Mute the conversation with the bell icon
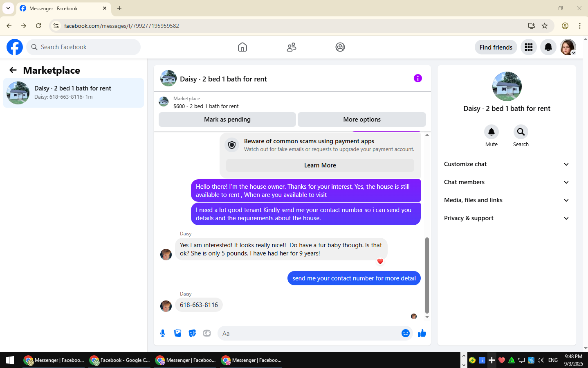Viewport: 588px width, 368px height. (491, 132)
